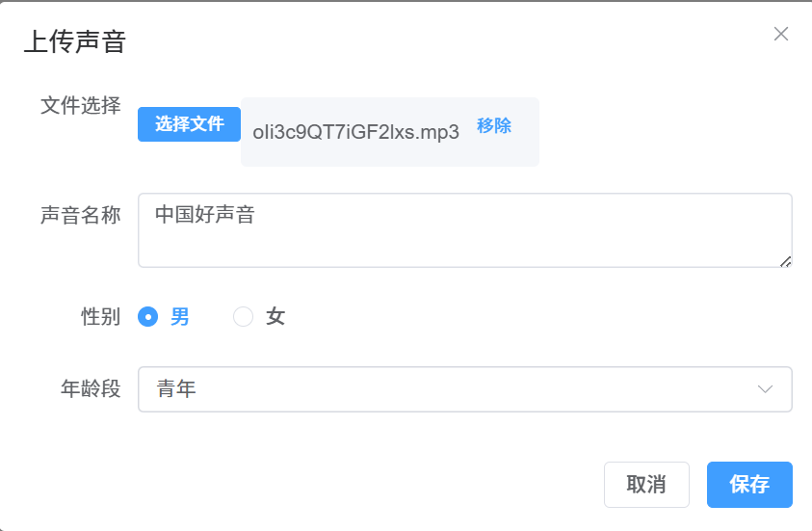The image size is (812, 531).
Task: Select the 女 radio button circle
Action: (x=244, y=316)
